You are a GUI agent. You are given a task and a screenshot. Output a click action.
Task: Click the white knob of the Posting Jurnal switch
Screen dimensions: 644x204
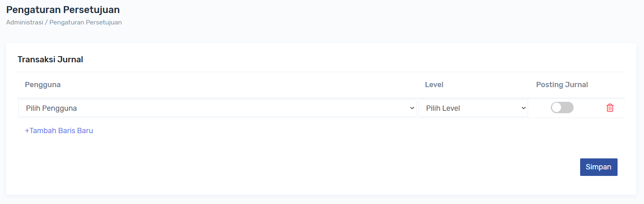557,107
